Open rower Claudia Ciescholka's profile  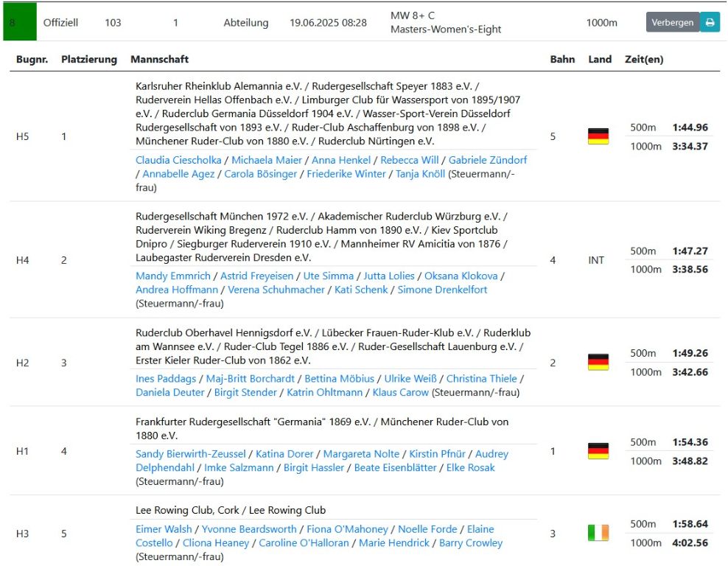(178, 160)
